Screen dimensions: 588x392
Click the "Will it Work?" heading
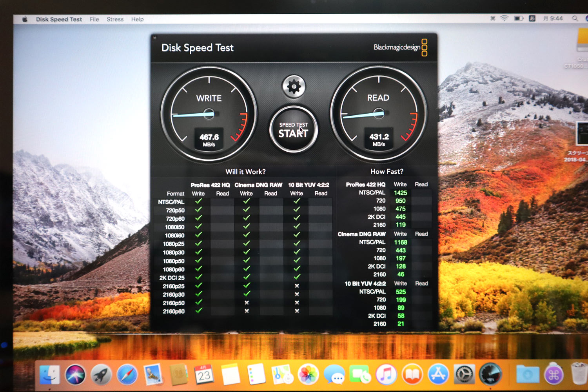tap(245, 172)
